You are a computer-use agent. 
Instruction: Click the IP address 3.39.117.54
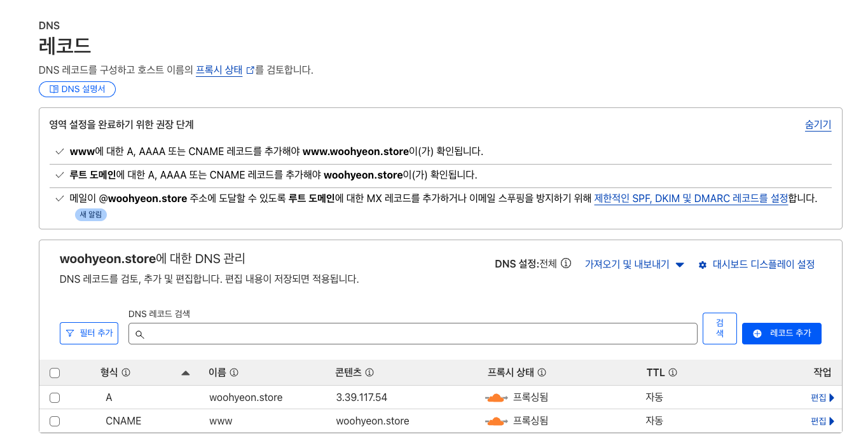pyautogui.click(x=362, y=398)
